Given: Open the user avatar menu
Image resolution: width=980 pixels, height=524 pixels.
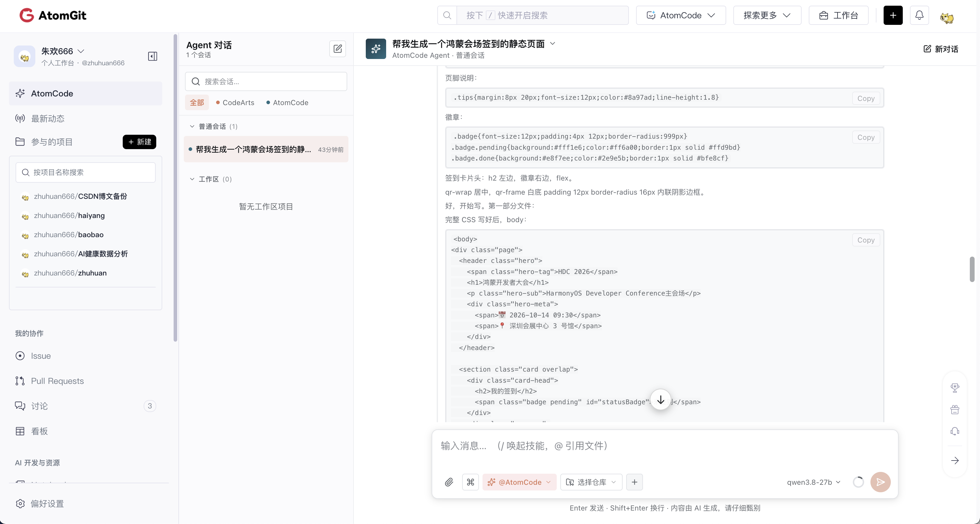Looking at the screenshot, I should click(946, 17).
